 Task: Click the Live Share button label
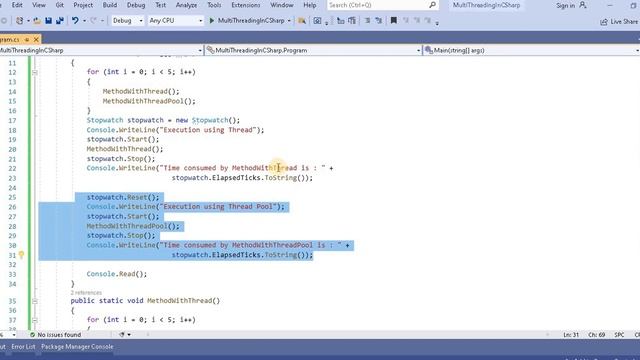click(624, 22)
